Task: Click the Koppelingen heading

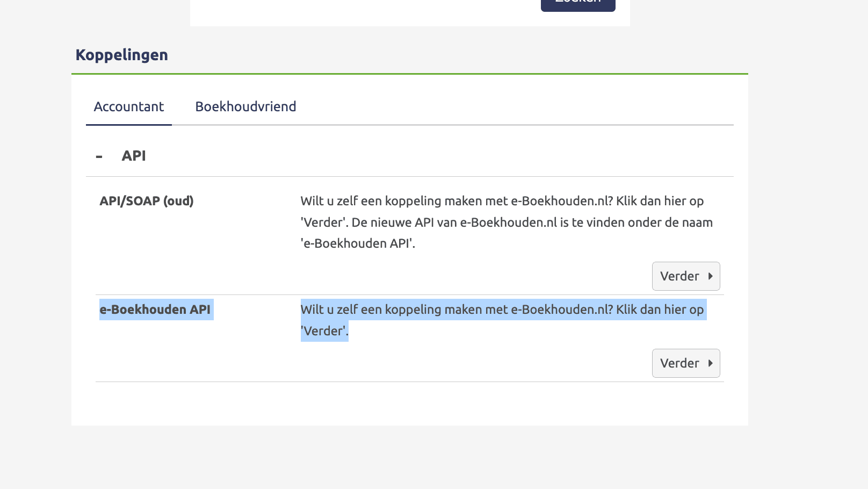Action: (122, 55)
